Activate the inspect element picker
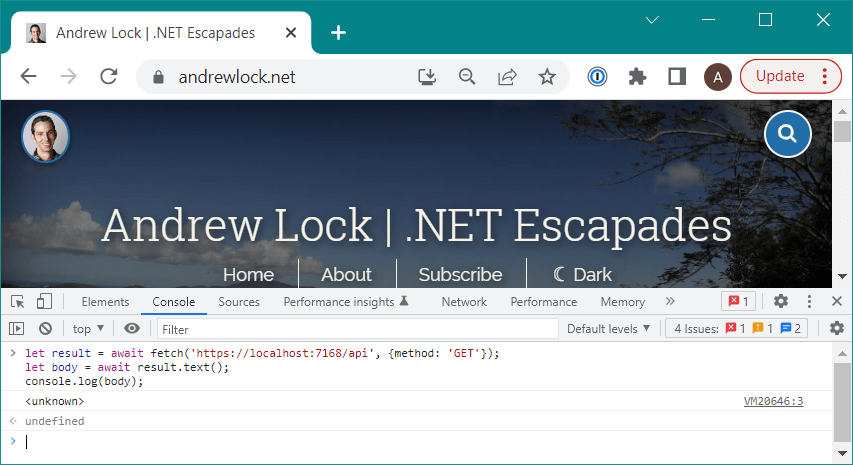This screenshot has width=853, height=465. pyautogui.click(x=17, y=301)
